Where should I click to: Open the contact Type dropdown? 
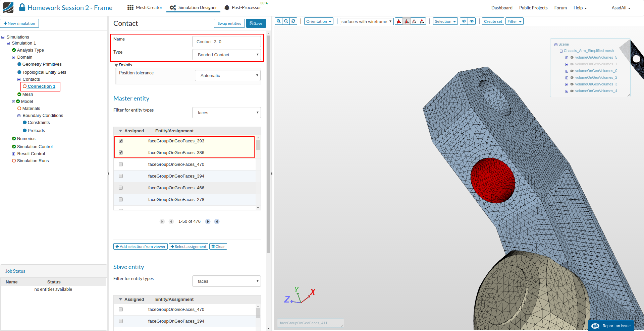(226, 55)
